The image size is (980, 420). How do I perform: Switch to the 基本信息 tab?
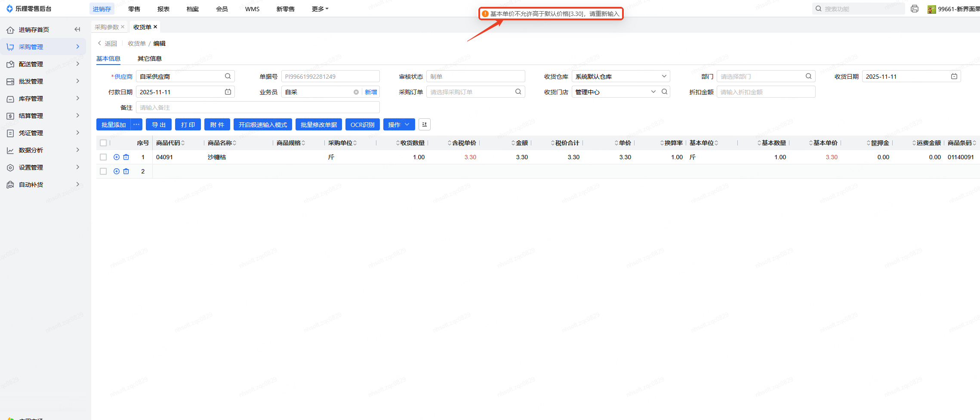pyautogui.click(x=108, y=59)
